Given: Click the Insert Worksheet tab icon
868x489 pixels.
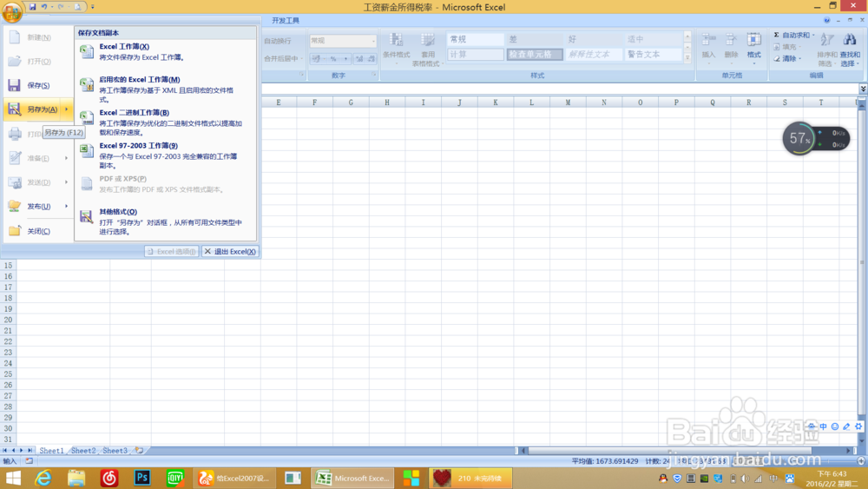Looking at the screenshot, I should click(140, 451).
